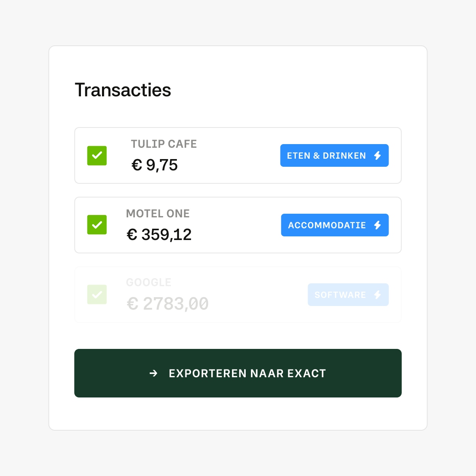Click the € 2783,00 amount

(x=168, y=304)
